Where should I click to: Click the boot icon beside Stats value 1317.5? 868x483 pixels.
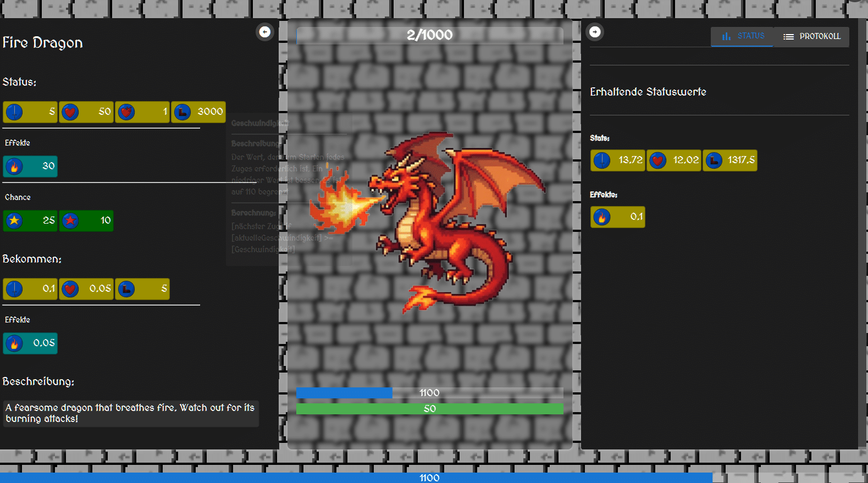714,160
